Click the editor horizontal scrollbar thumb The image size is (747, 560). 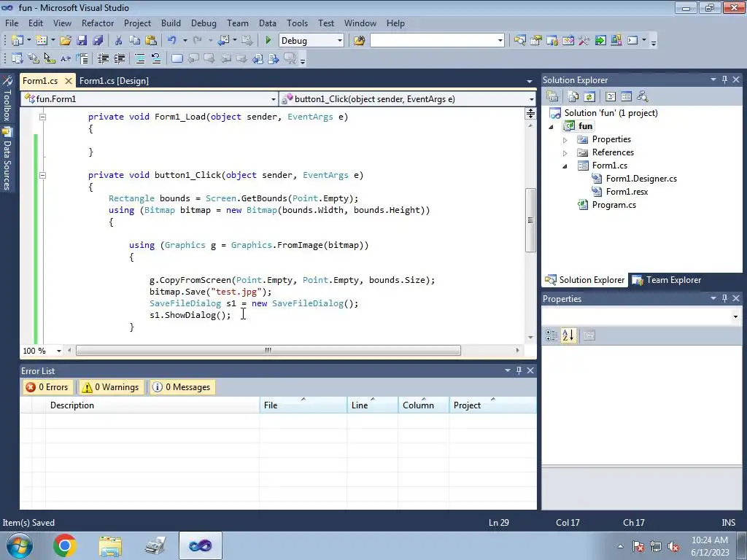tap(268, 351)
